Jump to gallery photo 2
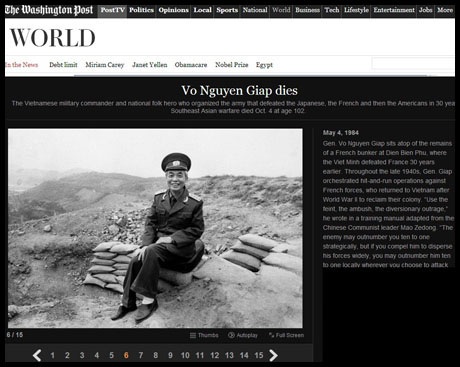 [x=67, y=355]
